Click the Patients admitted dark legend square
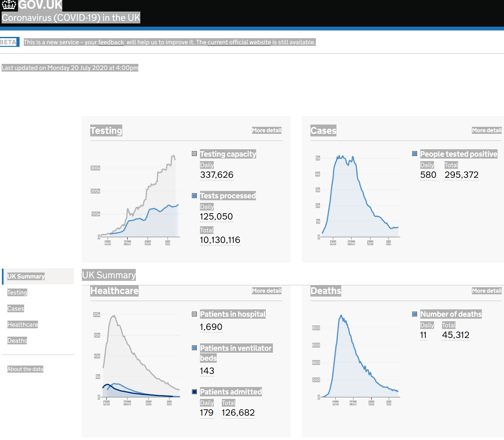Viewport: 504px width, 440px height. (x=194, y=392)
